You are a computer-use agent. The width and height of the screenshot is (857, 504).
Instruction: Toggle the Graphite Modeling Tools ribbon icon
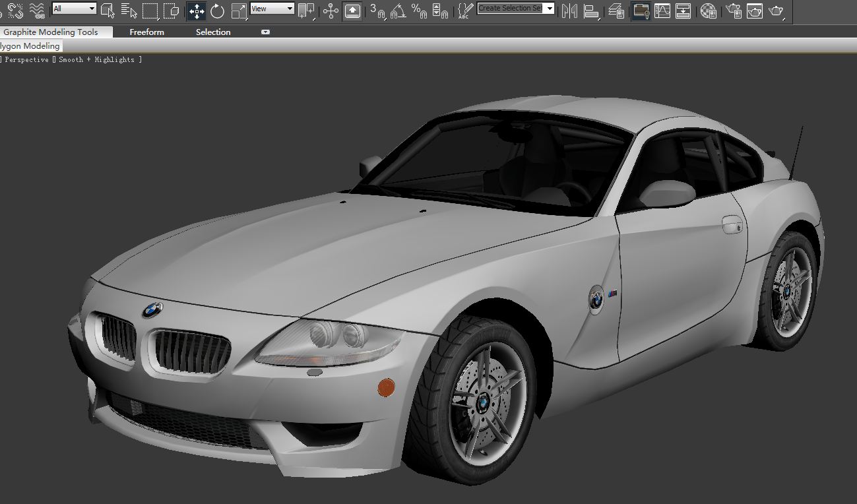(x=640, y=10)
